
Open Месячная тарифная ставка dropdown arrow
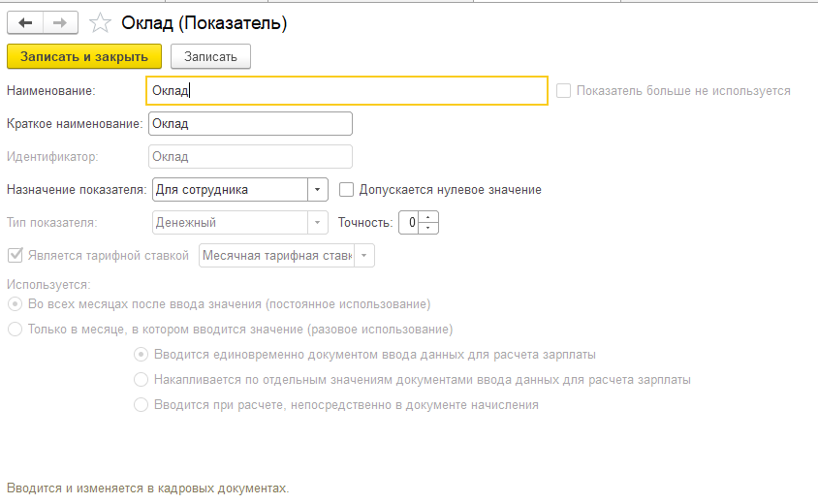point(364,256)
